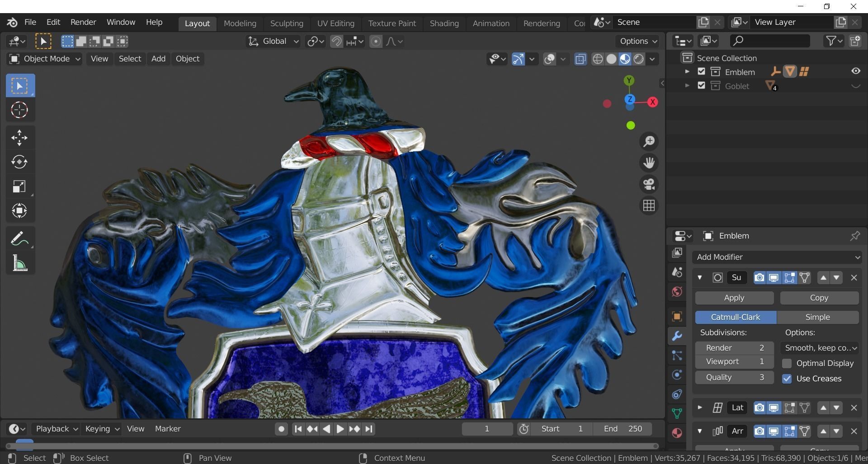This screenshot has height=464, width=868.
Task: Uncheck the Goblet collection checkbox
Action: click(701, 85)
